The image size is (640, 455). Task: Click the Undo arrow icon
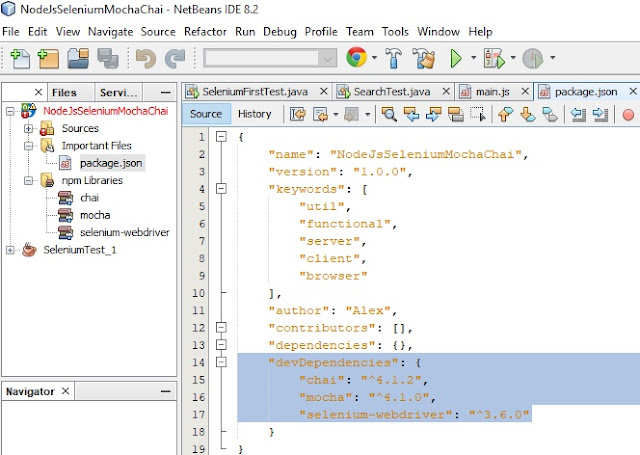(x=146, y=58)
